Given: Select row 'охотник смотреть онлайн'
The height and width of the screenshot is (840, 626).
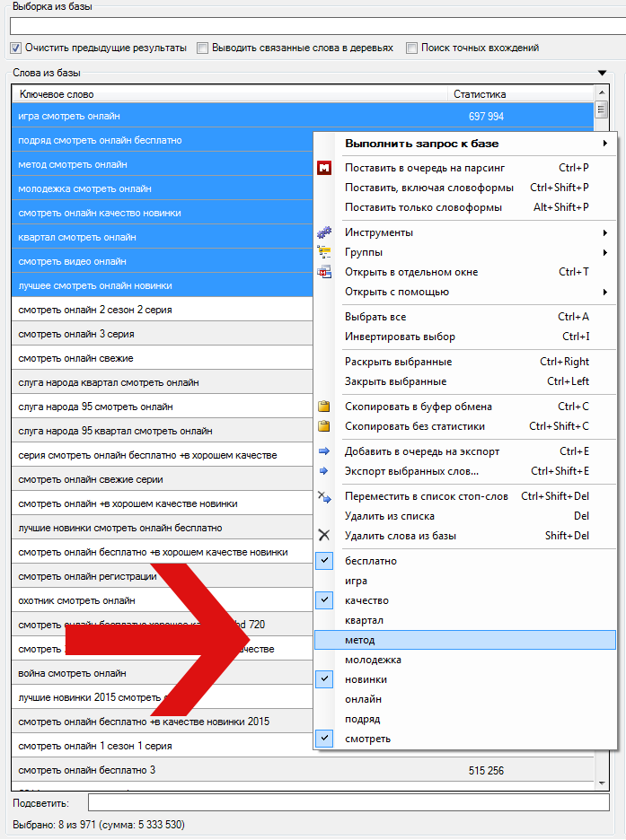Looking at the screenshot, I should pyautogui.click(x=163, y=600).
